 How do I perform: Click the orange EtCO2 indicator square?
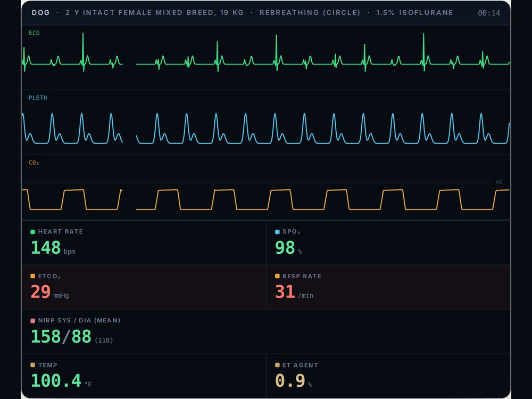pos(33,276)
